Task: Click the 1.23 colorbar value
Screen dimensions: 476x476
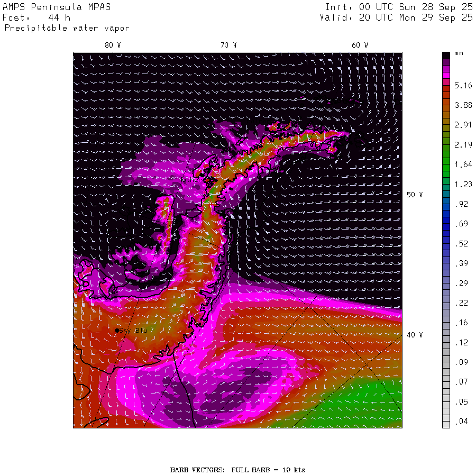Action: point(463,184)
